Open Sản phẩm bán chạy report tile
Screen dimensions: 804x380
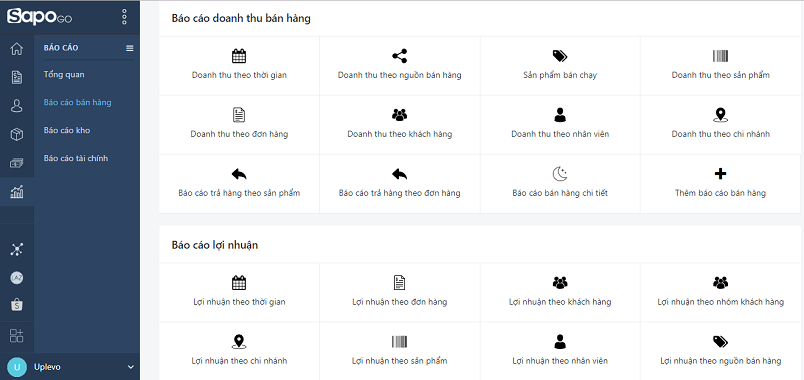pyautogui.click(x=560, y=66)
